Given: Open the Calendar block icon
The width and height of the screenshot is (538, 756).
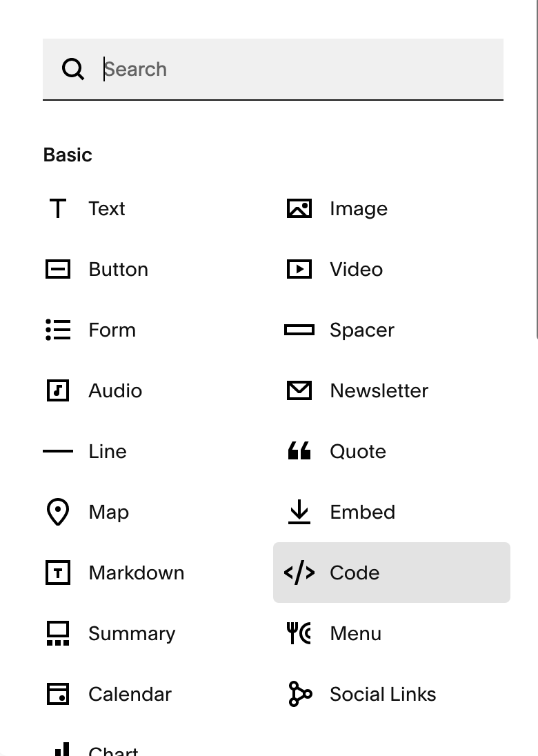Looking at the screenshot, I should tap(58, 694).
